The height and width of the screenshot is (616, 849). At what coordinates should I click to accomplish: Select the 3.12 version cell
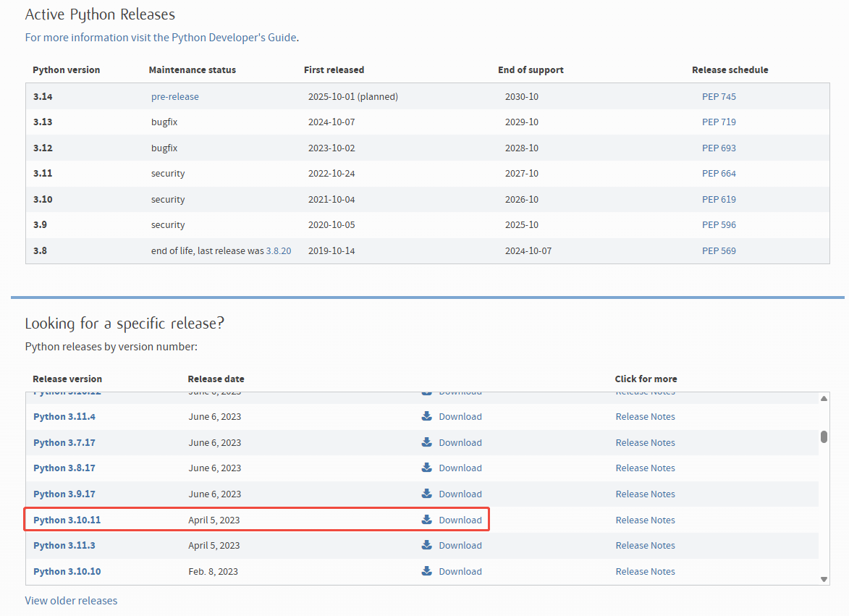coord(43,148)
